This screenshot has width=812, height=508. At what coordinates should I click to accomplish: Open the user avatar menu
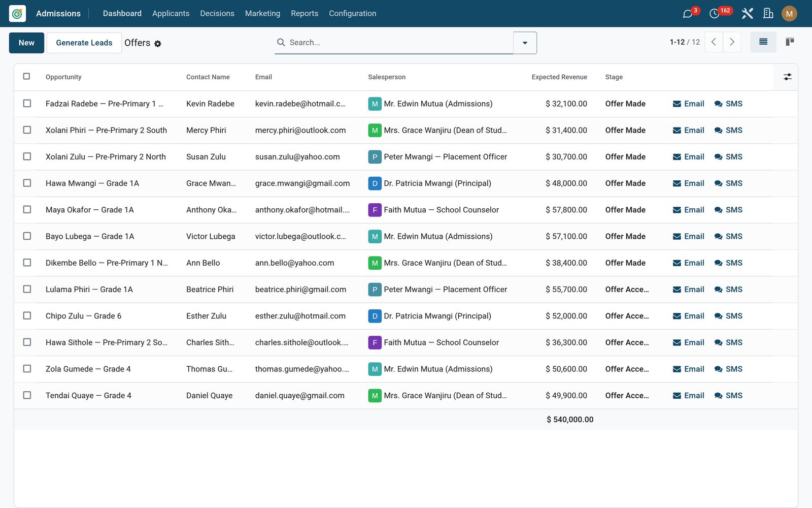coord(789,14)
